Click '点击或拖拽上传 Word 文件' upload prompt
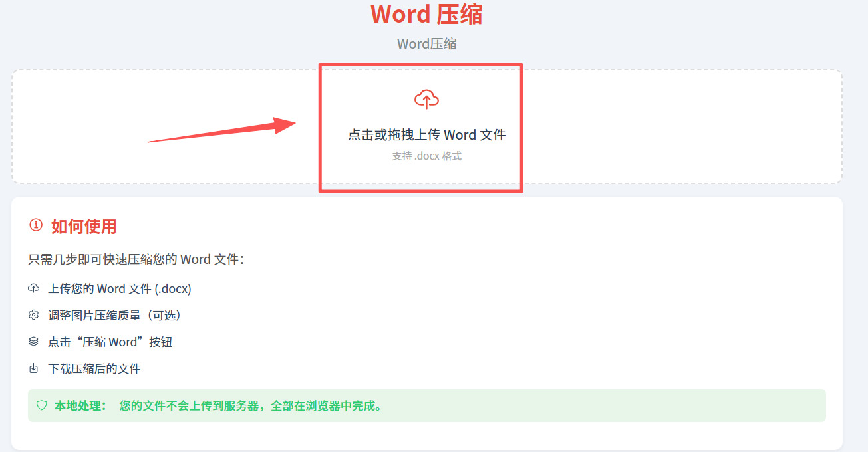 (426, 135)
